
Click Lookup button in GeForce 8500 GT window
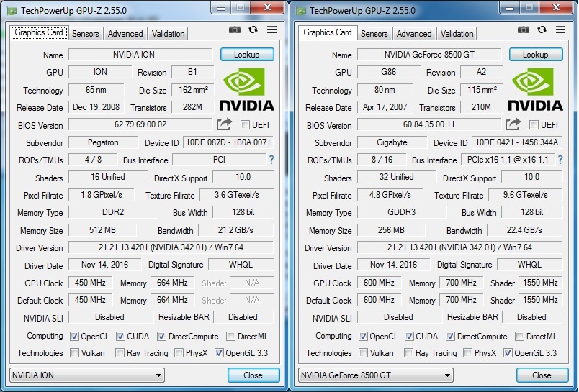click(536, 55)
